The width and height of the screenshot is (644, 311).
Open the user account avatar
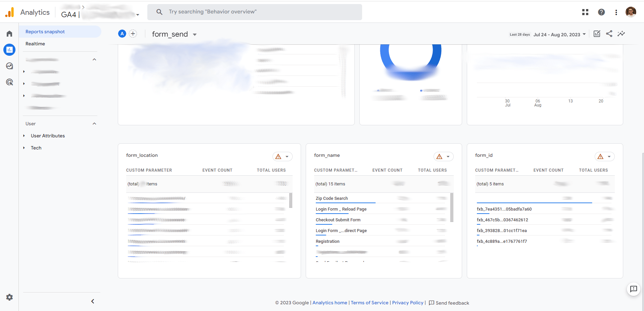point(631,12)
